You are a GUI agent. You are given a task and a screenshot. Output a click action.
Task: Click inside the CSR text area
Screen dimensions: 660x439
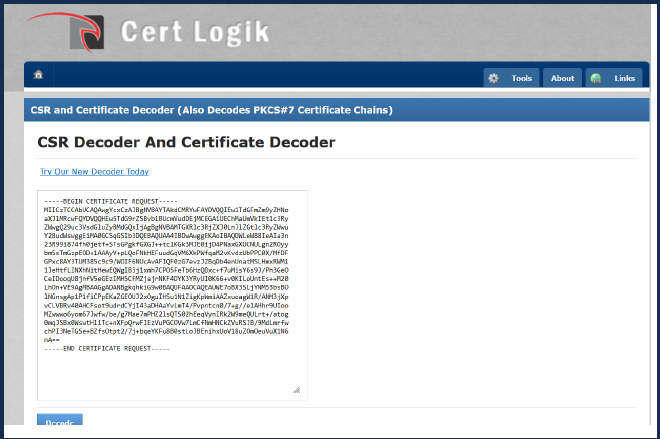tap(172, 295)
